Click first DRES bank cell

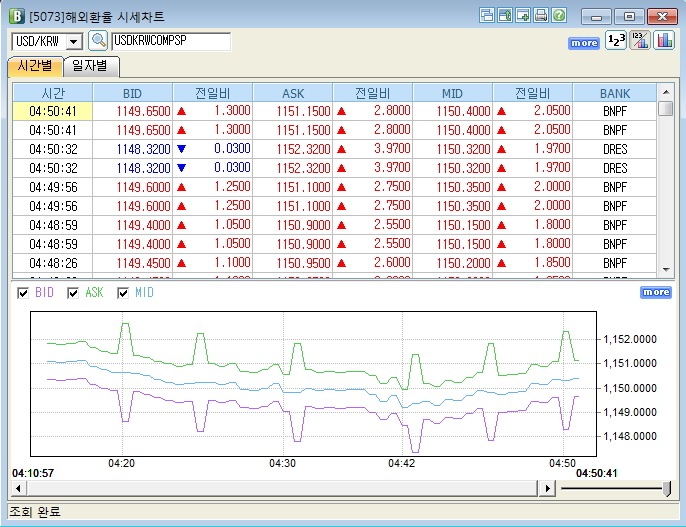click(x=615, y=149)
